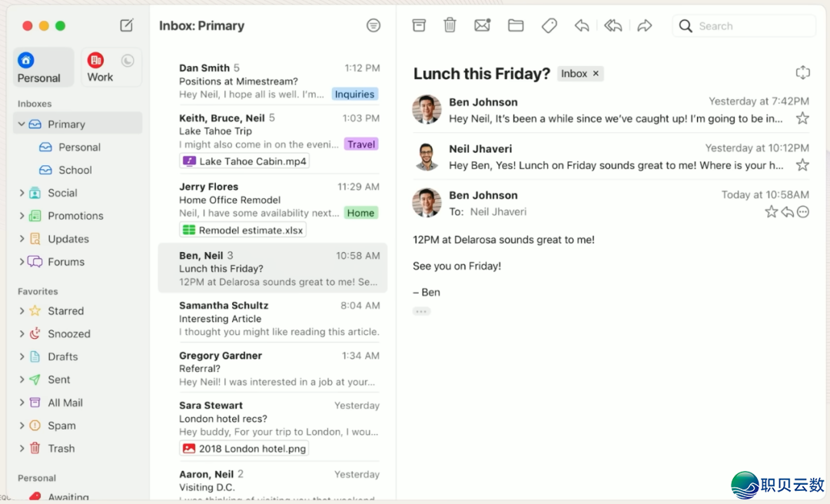Select the Personal account tab
Viewport: 830px width, 504px height.
(39, 68)
